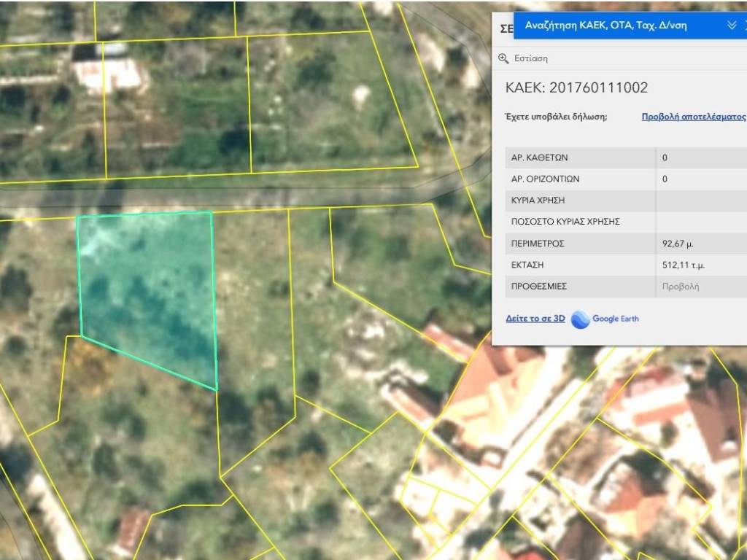The height and width of the screenshot is (560, 747).
Task: Open the Προβολή αποτελέσματος link
Action: pyautogui.click(x=693, y=117)
